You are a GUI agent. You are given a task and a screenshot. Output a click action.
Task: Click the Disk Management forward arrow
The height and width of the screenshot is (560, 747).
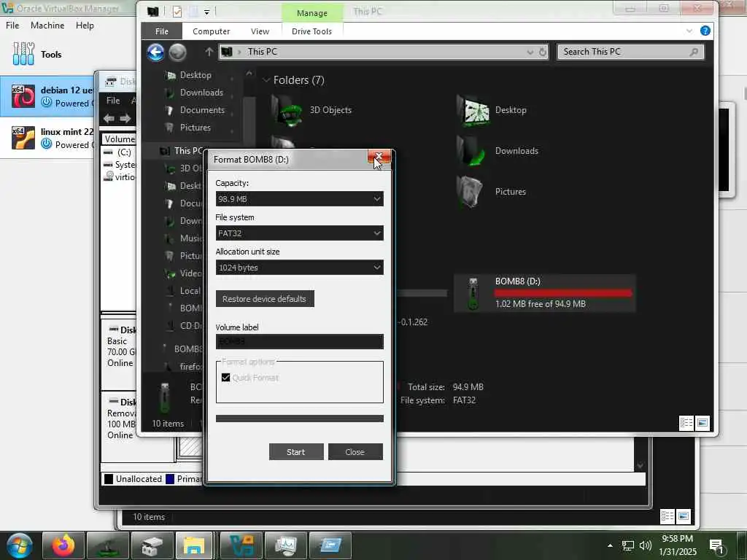point(125,118)
